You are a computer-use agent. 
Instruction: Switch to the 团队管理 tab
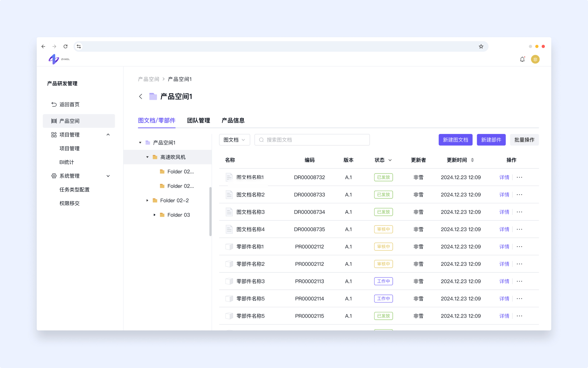198,120
